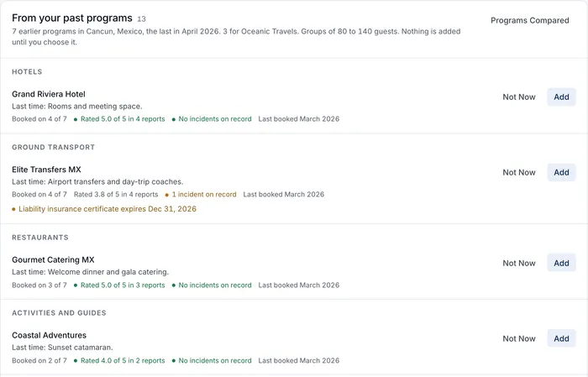
Task: Click the RESTAURANTS section heading
Action: click(x=40, y=238)
